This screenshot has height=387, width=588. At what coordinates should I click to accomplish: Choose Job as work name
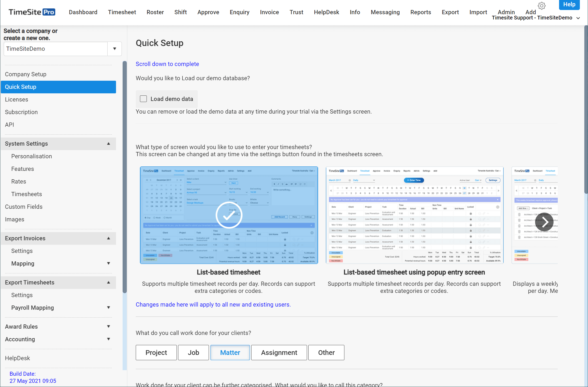[x=193, y=353]
